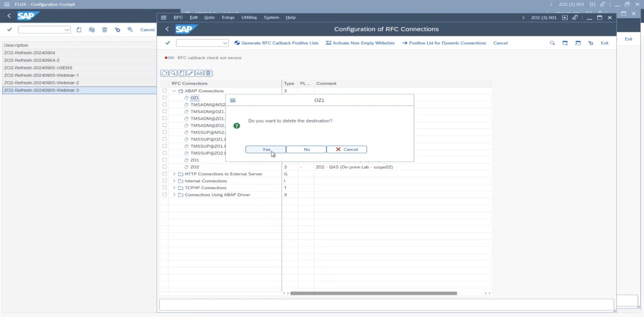Click green checkmark in FLUX Cockpit toolbar

pyautogui.click(x=10, y=30)
